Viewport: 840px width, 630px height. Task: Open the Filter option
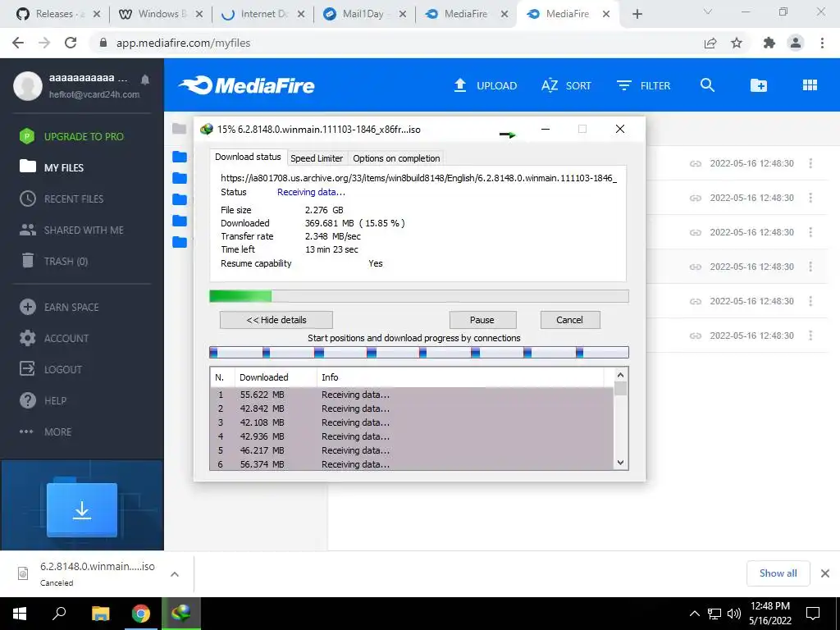(643, 85)
